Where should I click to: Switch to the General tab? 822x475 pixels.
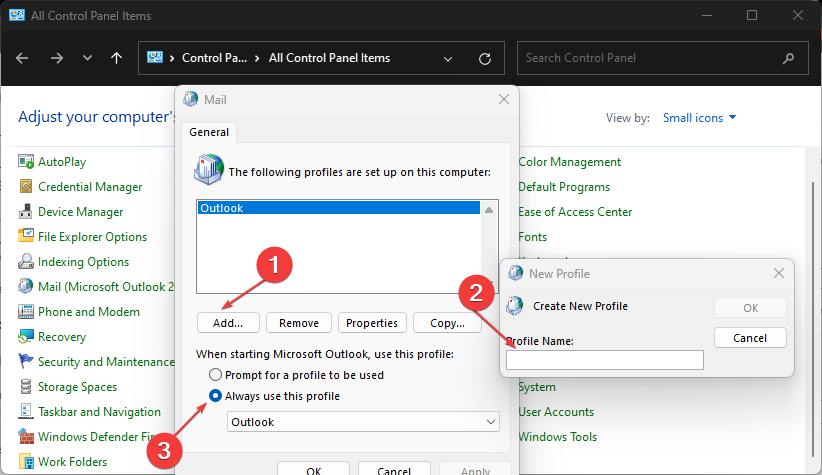pyautogui.click(x=209, y=132)
